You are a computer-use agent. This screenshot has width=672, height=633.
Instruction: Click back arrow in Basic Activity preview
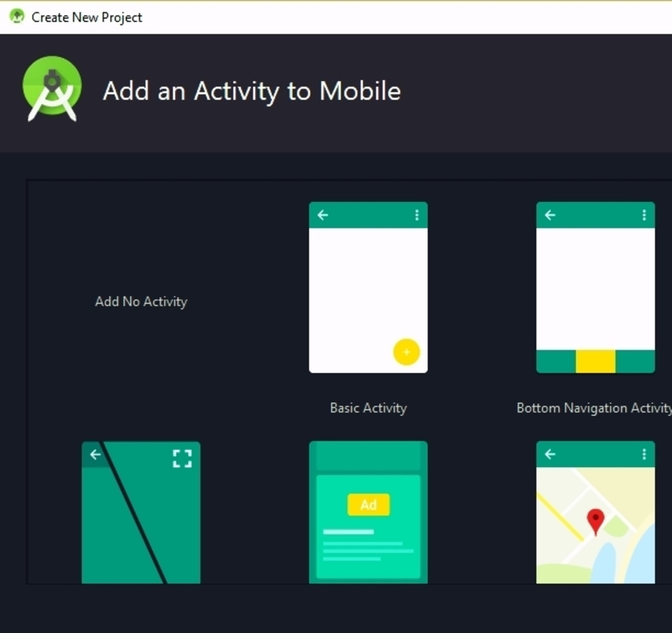tap(323, 215)
